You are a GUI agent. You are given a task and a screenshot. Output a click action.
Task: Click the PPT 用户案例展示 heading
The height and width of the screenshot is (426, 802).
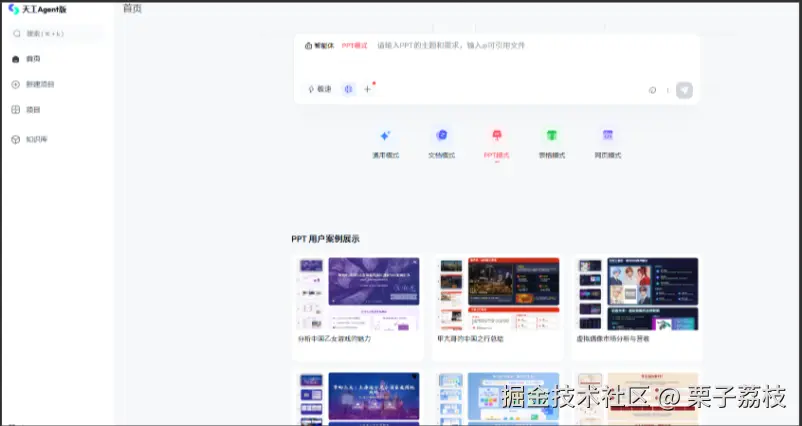(325, 239)
